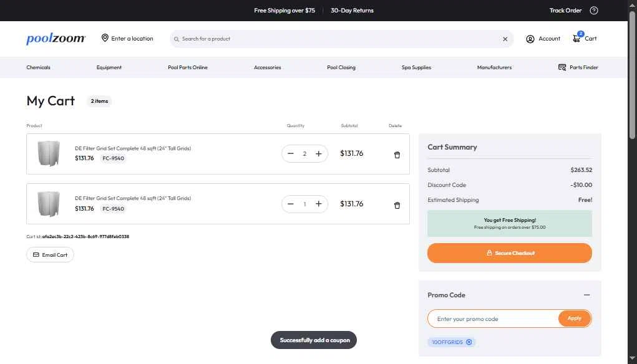Apply the entered promo code
Image resolution: width=637 pixels, height=364 pixels.
point(574,318)
